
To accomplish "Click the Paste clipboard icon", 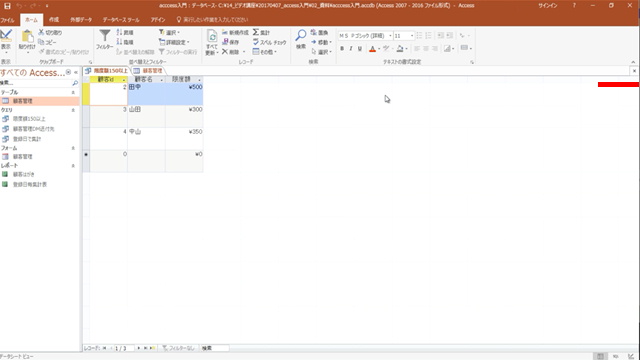I will pyautogui.click(x=27, y=37).
